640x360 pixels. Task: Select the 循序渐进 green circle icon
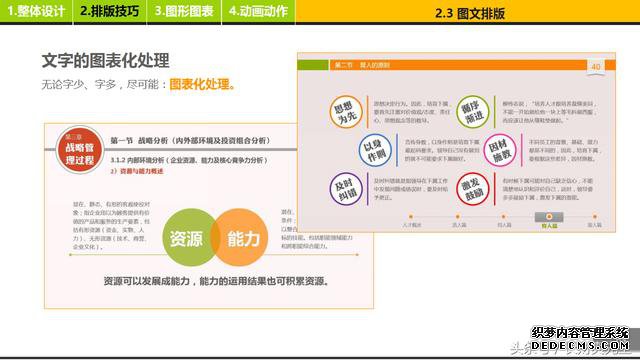click(473, 112)
